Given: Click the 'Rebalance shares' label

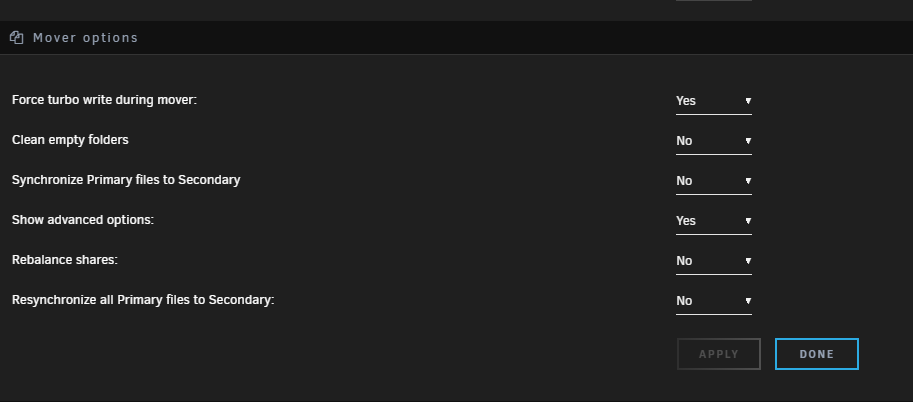Looking at the screenshot, I should (x=65, y=260).
